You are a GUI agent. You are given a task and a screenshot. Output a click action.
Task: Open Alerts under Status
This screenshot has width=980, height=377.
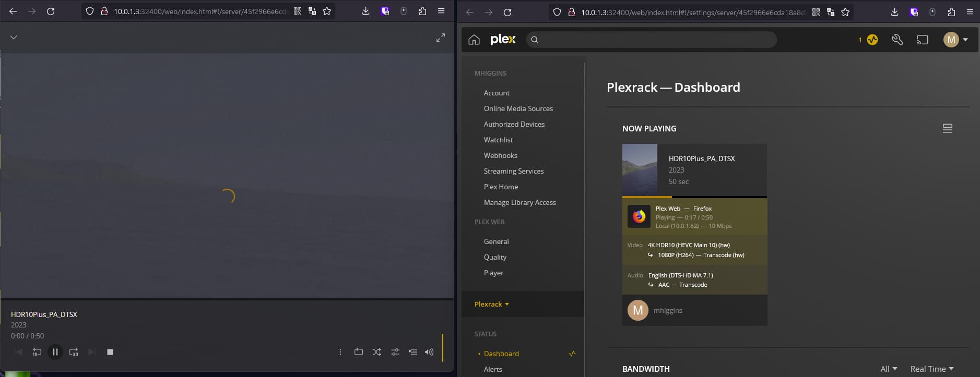[493, 369]
